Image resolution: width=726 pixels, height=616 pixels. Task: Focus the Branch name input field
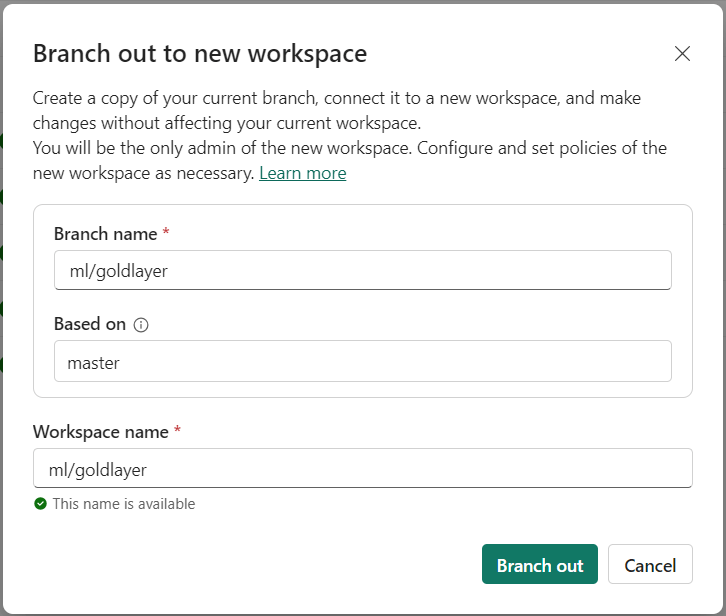tap(362, 270)
